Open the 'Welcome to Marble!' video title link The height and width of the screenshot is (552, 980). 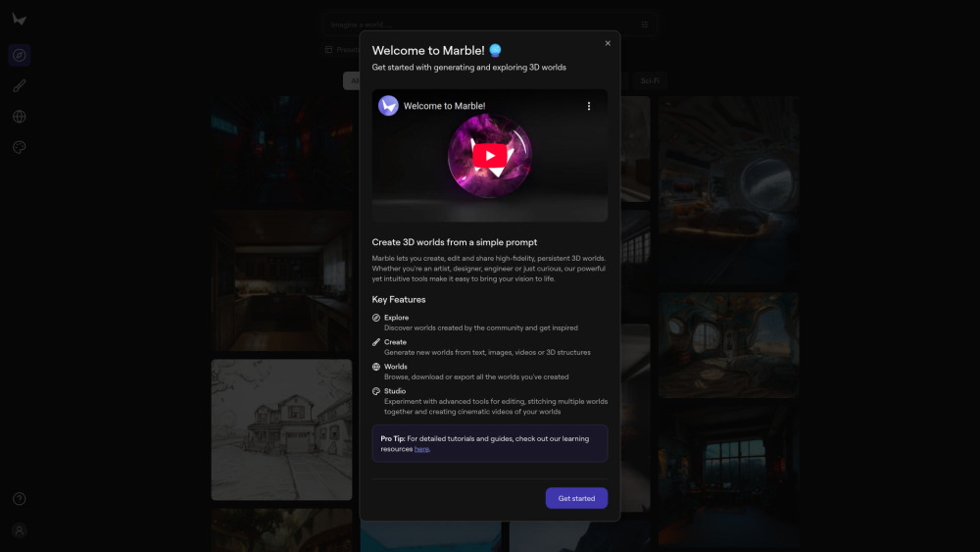(444, 106)
